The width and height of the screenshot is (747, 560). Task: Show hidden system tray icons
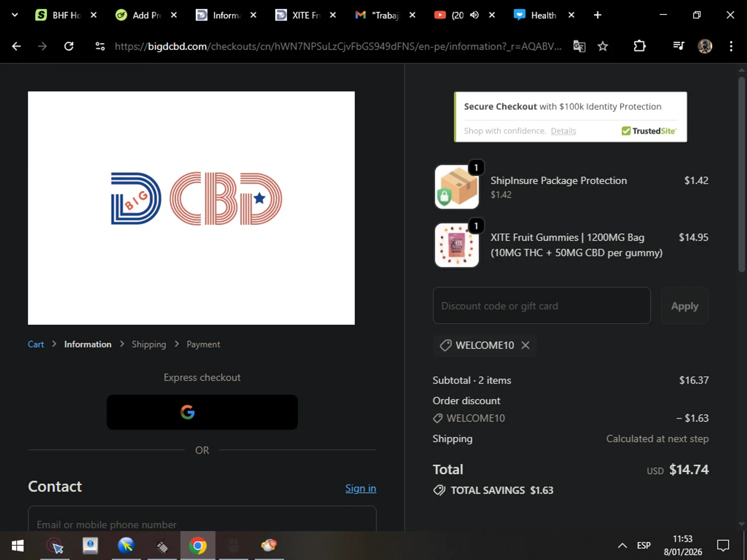tap(622, 546)
